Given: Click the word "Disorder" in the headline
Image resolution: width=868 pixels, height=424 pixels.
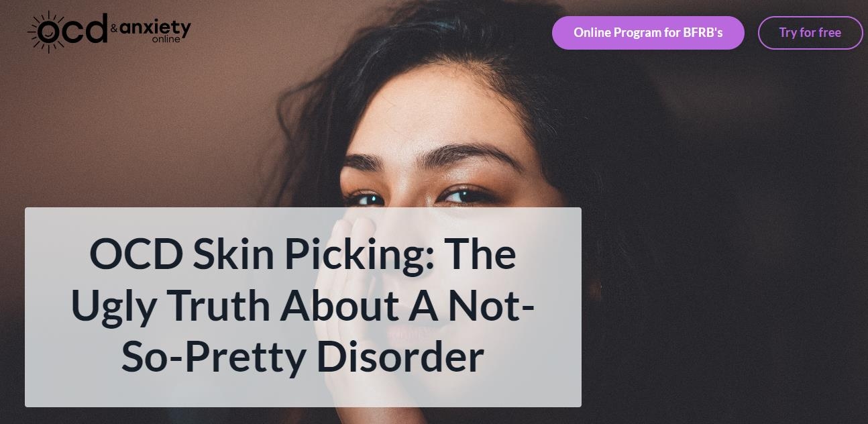Looking at the screenshot, I should point(400,356).
